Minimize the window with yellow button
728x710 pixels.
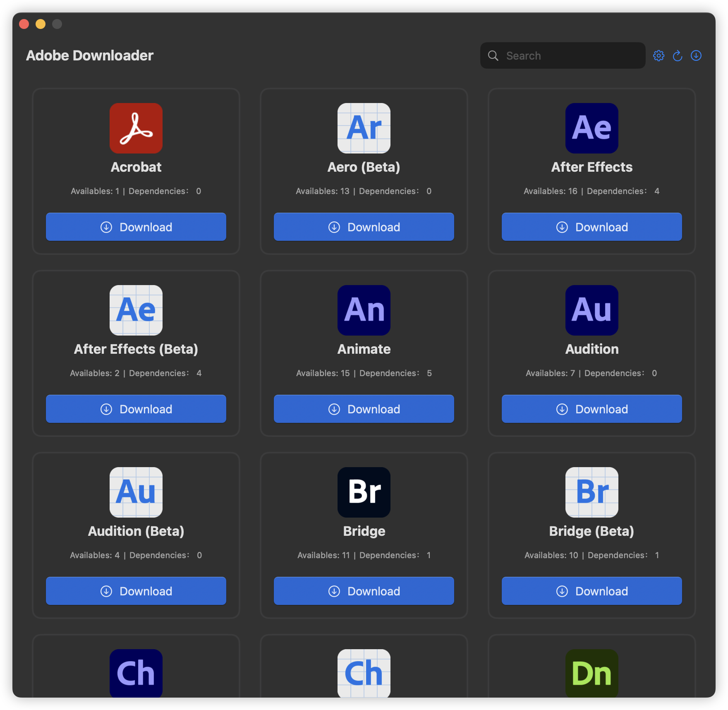[41, 24]
